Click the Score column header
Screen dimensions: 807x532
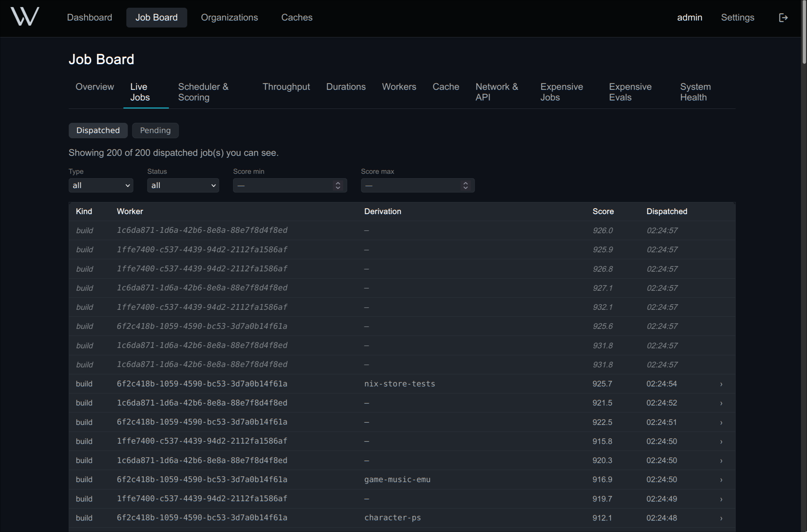[603, 212]
